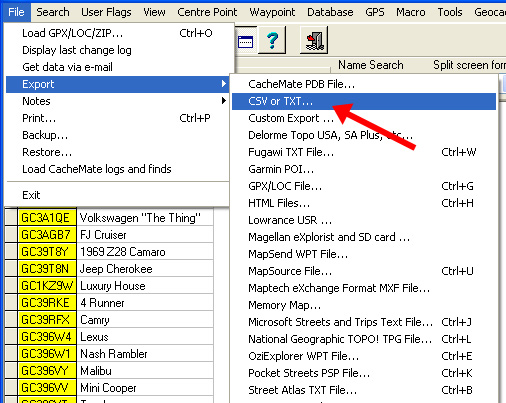Open the Waypoint menu
Viewport: 506px width, 403px height.
pos(272,12)
